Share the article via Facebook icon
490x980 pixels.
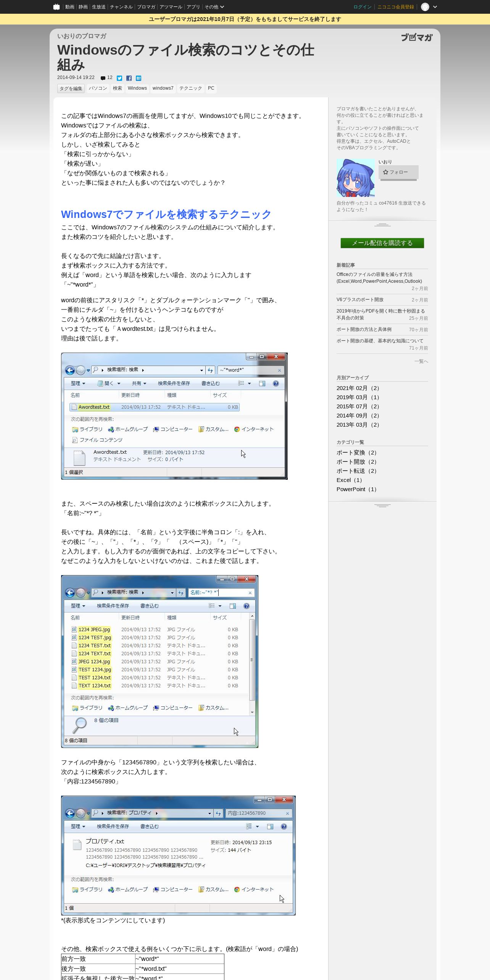coord(129,78)
